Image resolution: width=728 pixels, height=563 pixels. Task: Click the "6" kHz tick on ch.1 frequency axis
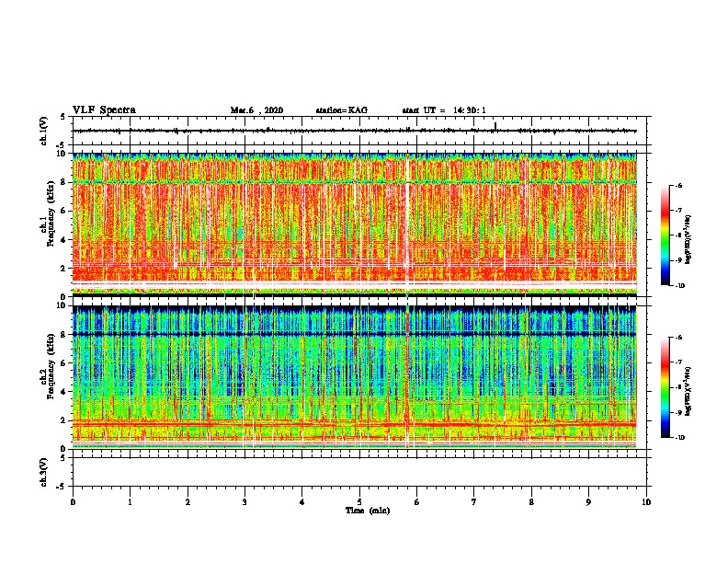click(63, 211)
